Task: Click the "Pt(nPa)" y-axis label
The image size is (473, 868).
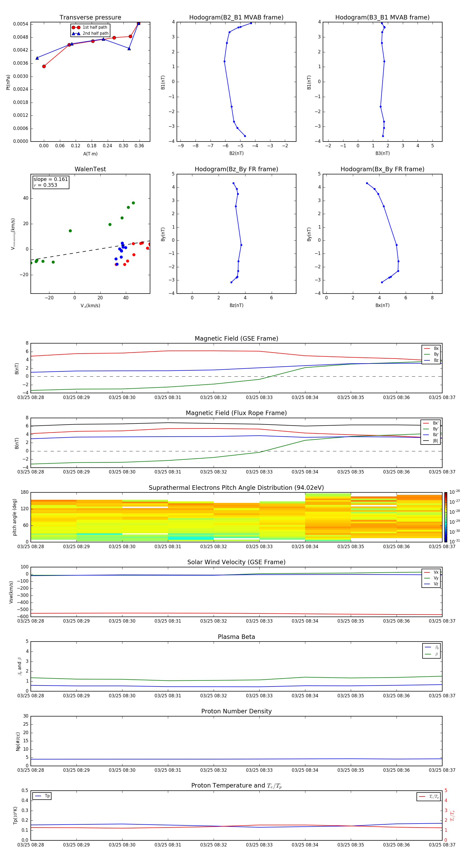Action: pyautogui.click(x=8, y=82)
